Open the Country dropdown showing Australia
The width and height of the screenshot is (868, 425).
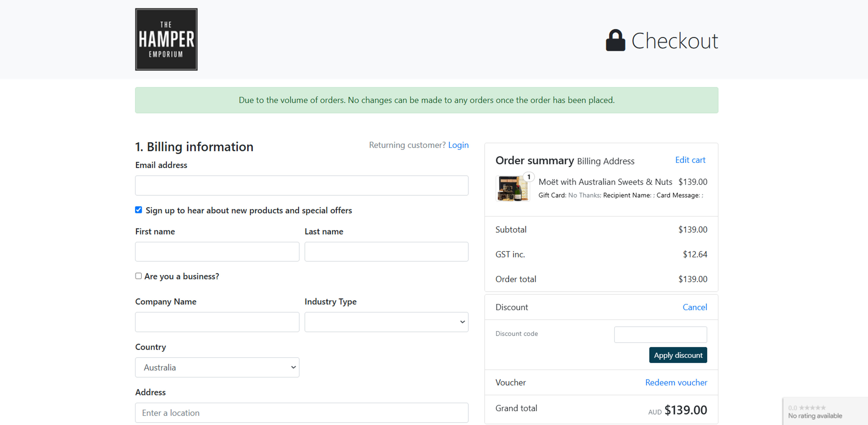point(217,367)
